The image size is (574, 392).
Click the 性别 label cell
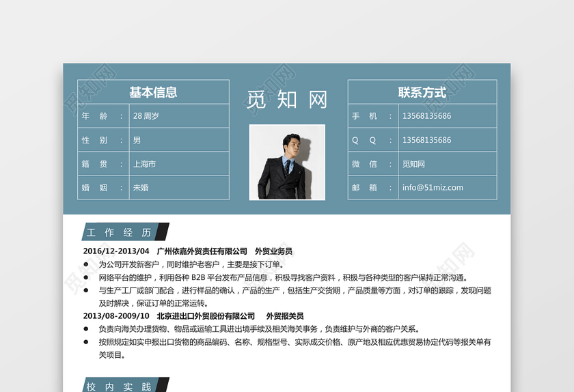pyautogui.click(x=103, y=140)
